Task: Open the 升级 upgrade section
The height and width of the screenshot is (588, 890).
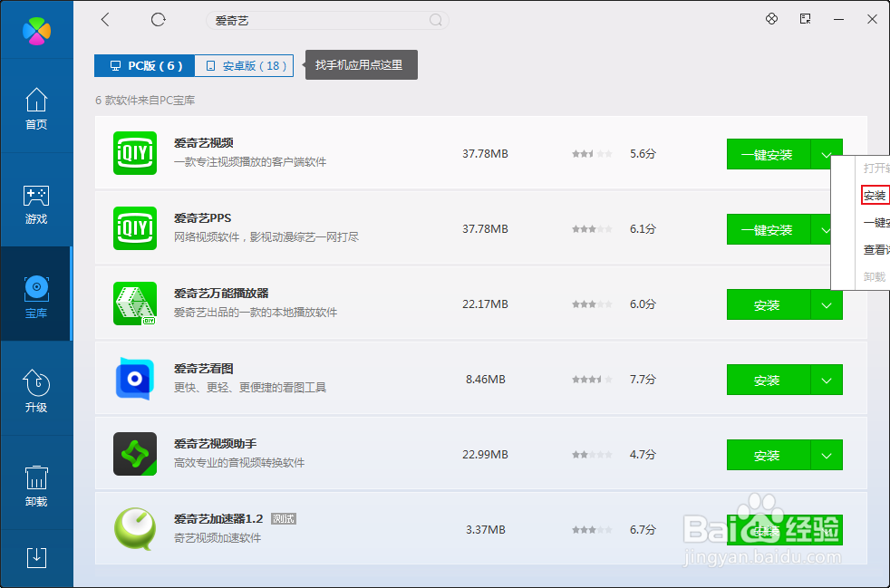Action: pyautogui.click(x=36, y=391)
